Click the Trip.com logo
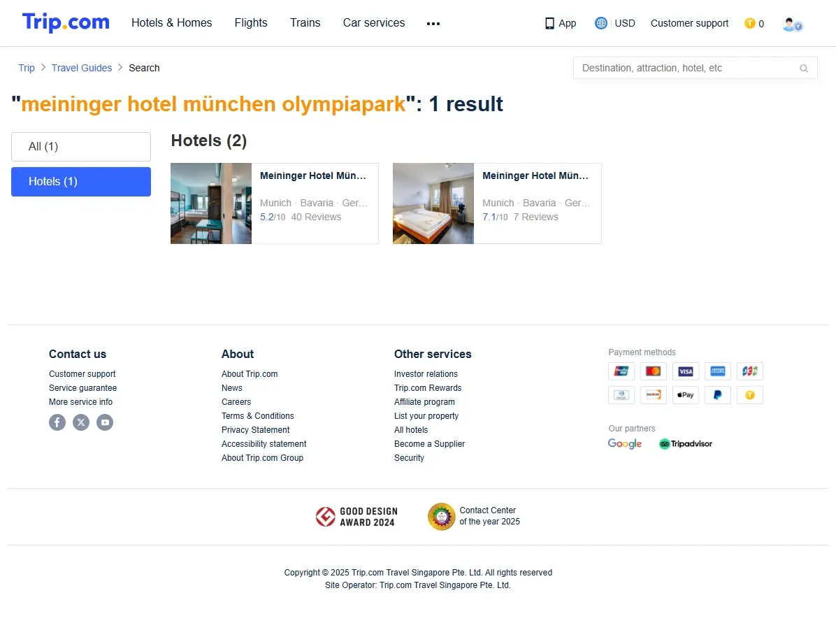Screen dimensions: 836x644 click(x=66, y=22)
